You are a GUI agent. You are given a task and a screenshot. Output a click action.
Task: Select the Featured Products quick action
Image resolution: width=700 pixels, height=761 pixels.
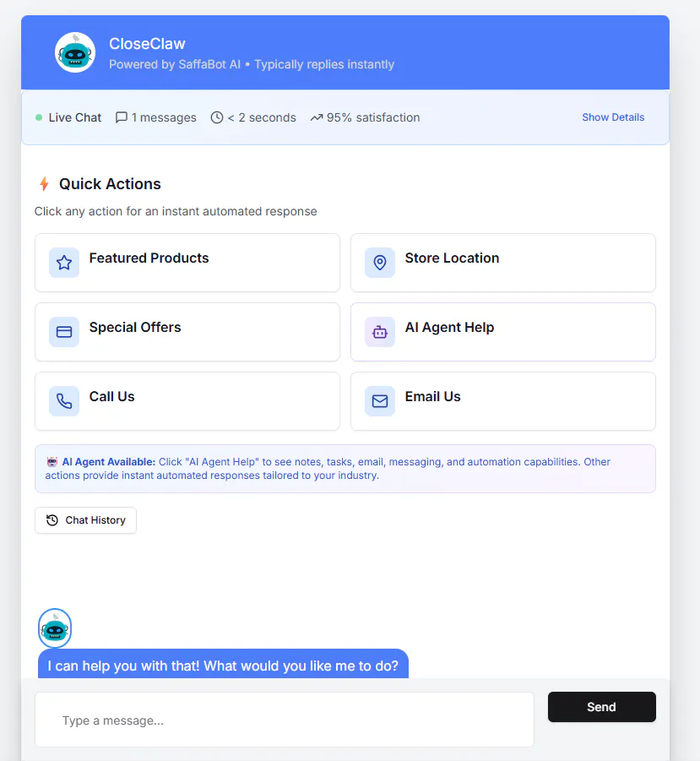[x=187, y=263]
